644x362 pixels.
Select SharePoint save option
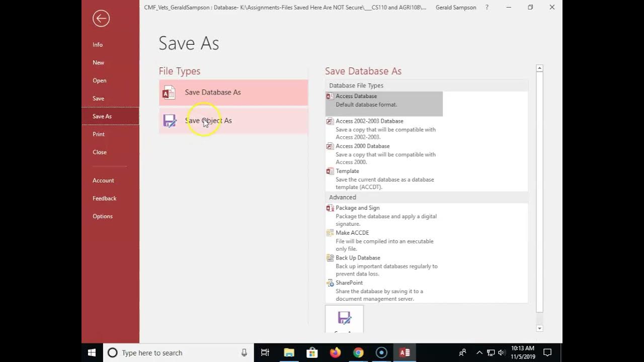click(x=384, y=291)
